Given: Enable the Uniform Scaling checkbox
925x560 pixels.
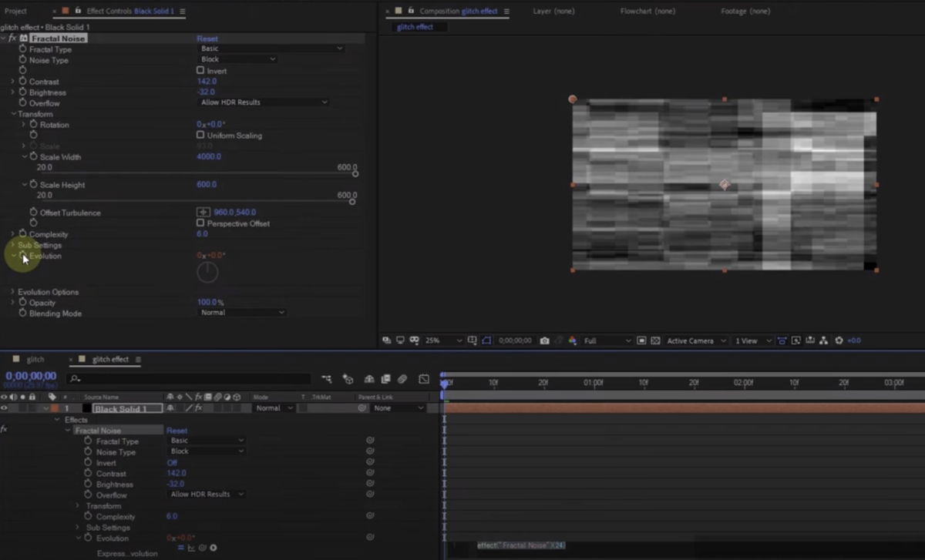Looking at the screenshot, I should (200, 135).
